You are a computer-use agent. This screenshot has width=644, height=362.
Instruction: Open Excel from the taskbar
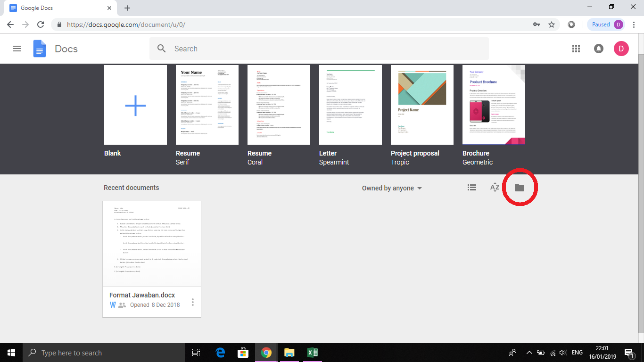coord(312,353)
